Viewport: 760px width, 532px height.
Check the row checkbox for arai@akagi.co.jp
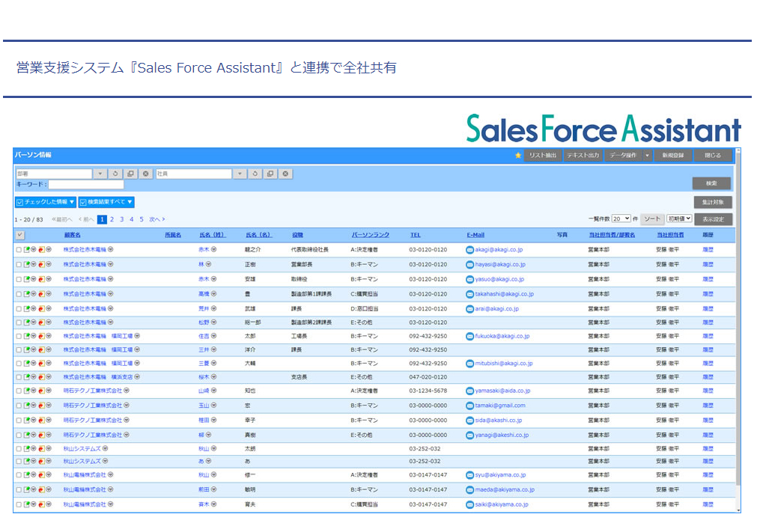click(x=19, y=309)
